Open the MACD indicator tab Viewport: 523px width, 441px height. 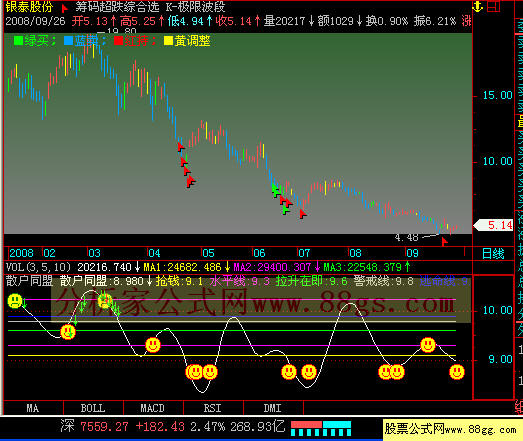152,408
